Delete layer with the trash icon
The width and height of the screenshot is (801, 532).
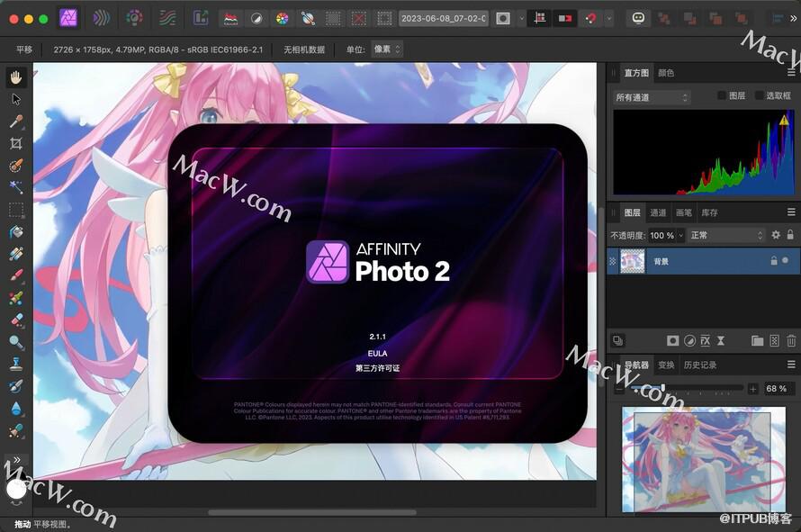pos(791,341)
